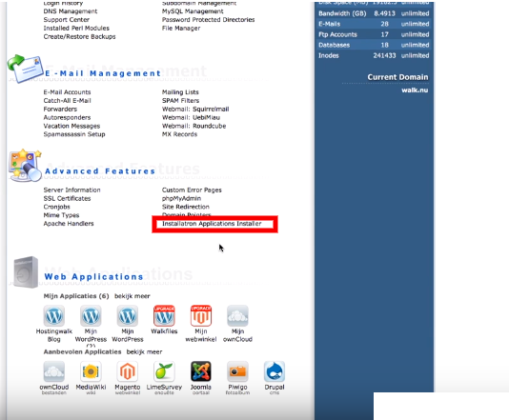Screen dimensions: 509x420
Task: Open SSL Certificates
Action: (x=67, y=198)
